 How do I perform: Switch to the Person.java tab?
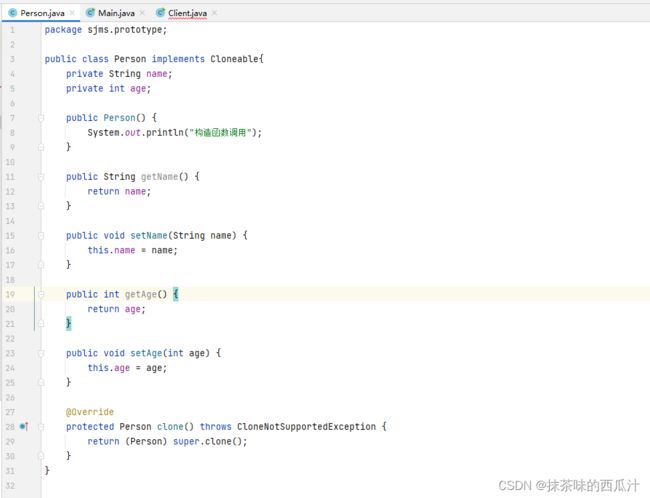[x=42, y=13]
